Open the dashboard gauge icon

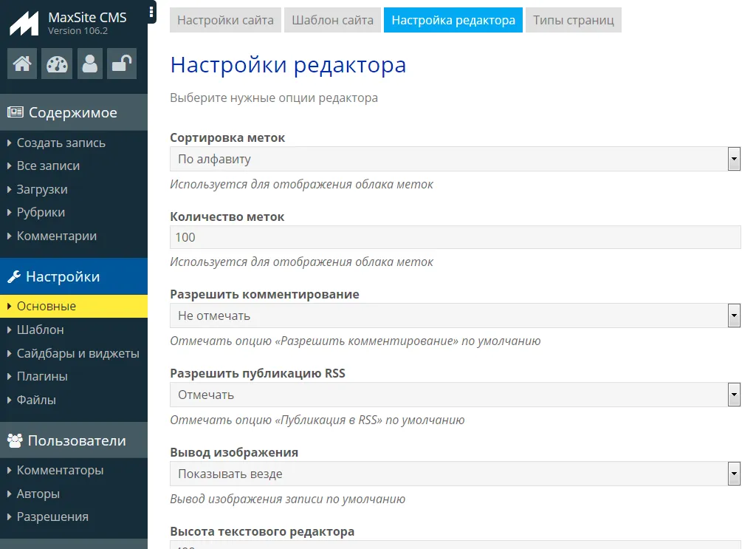pyautogui.click(x=56, y=64)
